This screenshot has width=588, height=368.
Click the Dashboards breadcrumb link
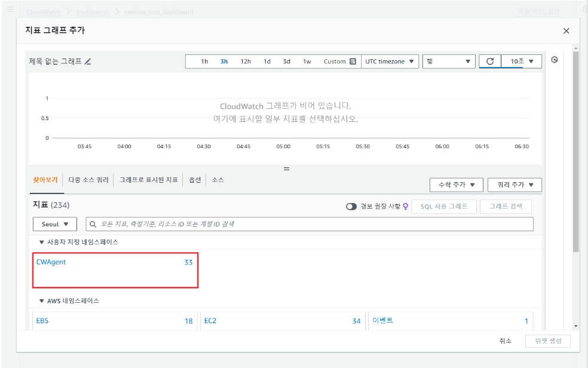click(x=93, y=12)
